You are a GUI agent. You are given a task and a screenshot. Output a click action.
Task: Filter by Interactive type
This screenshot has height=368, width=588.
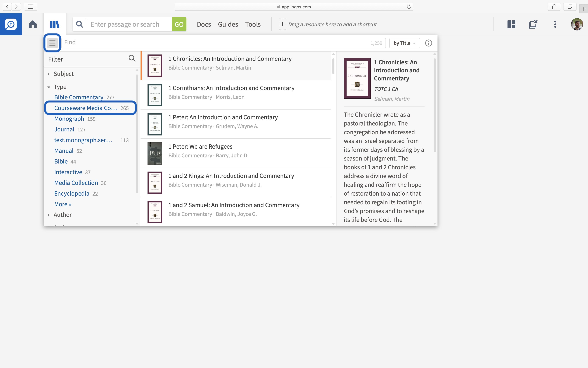[68, 172]
